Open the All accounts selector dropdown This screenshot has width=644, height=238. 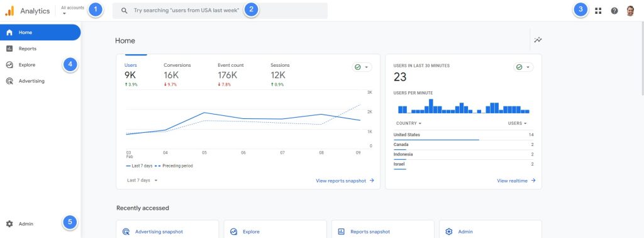point(72,10)
